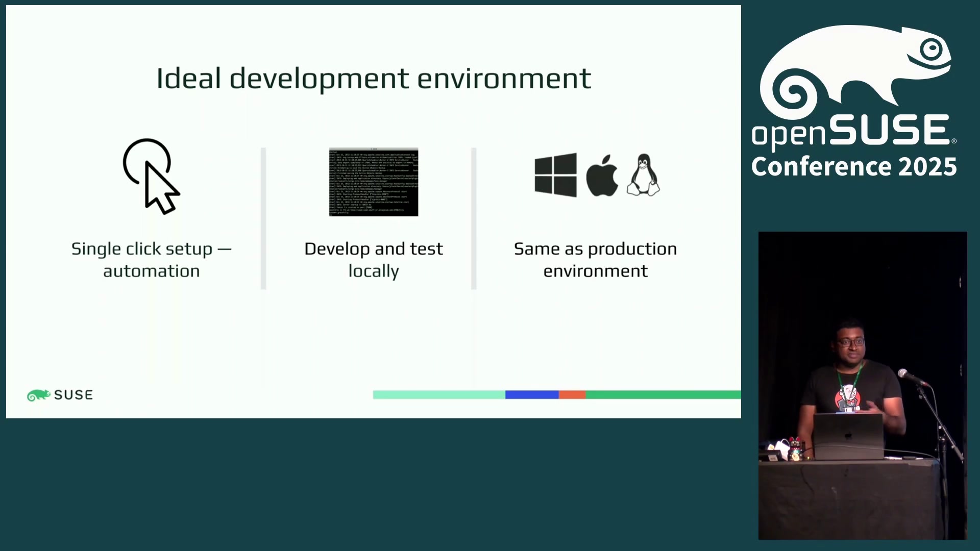Viewport: 980px width, 551px height.
Task: Click the 'Same as production environment' text
Action: tap(595, 260)
